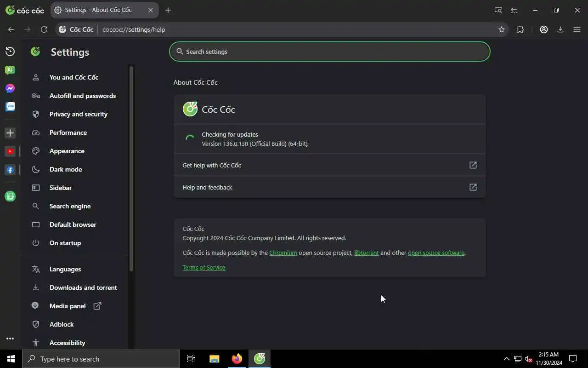Click the screen search icon in title bar
Screen dimensions: 588x368
(x=498, y=10)
